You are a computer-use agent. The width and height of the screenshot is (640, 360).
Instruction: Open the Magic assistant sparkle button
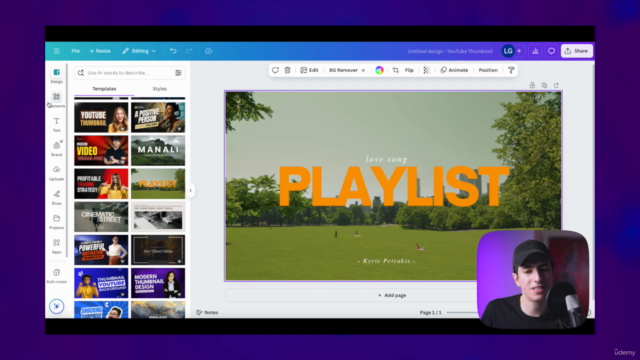(x=57, y=306)
